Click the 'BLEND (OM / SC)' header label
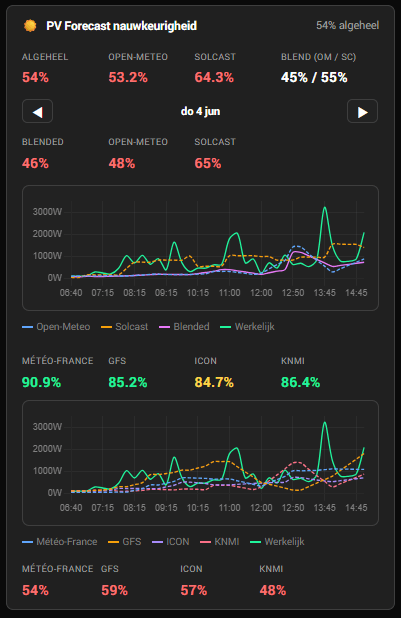 (319, 57)
